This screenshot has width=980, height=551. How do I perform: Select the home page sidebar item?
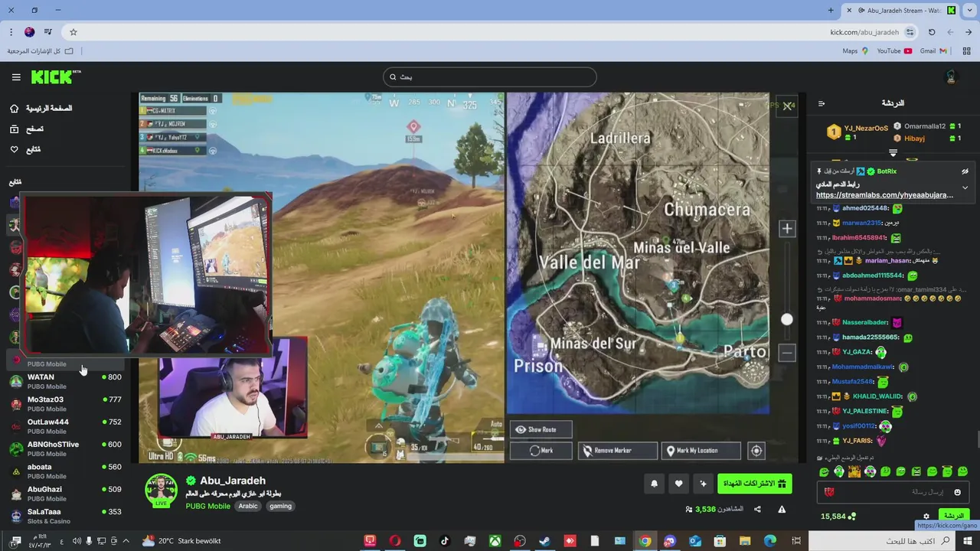point(41,109)
